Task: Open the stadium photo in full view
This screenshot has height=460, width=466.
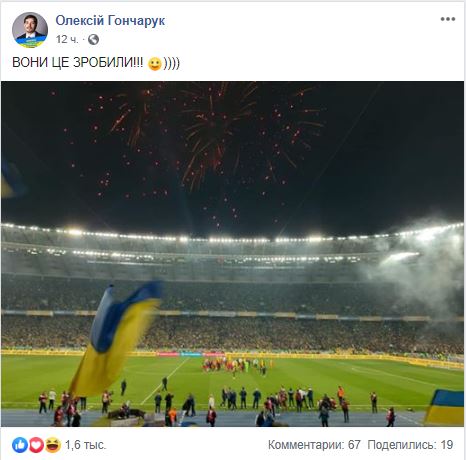Action: point(232,254)
